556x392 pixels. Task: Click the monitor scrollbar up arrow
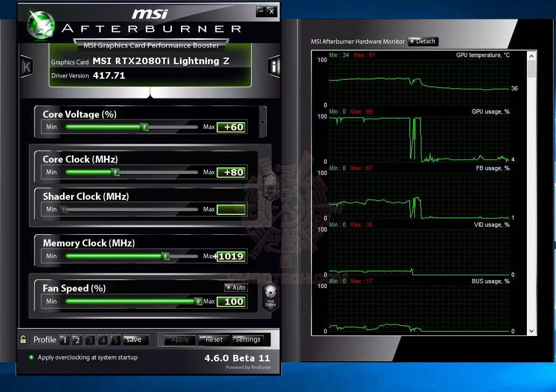(531, 56)
